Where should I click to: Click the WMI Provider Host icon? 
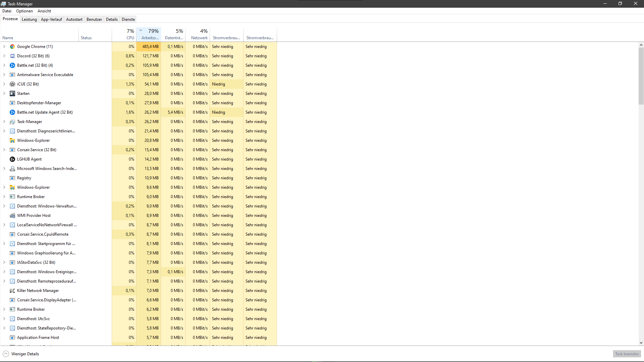coord(12,216)
